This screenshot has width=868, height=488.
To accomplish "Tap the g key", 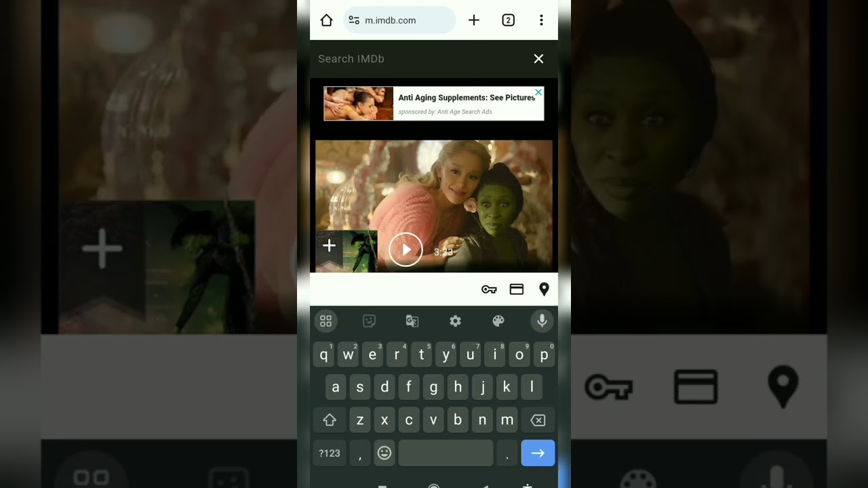I will (433, 387).
